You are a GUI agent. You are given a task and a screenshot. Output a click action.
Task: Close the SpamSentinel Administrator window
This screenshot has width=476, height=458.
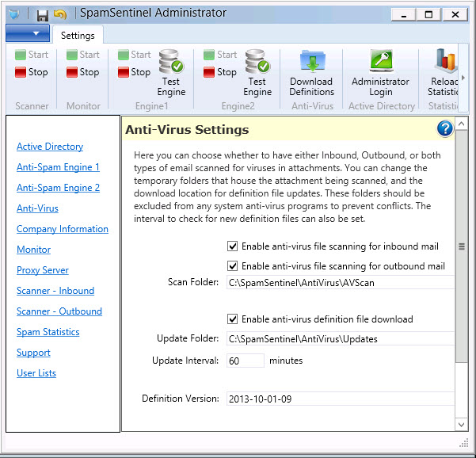(x=455, y=14)
